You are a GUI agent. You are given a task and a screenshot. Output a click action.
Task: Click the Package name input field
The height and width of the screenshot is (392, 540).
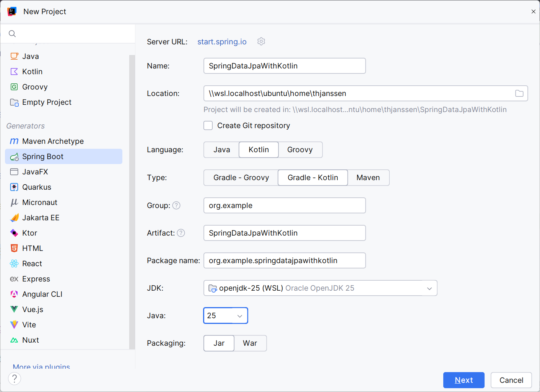[x=284, y=260]
